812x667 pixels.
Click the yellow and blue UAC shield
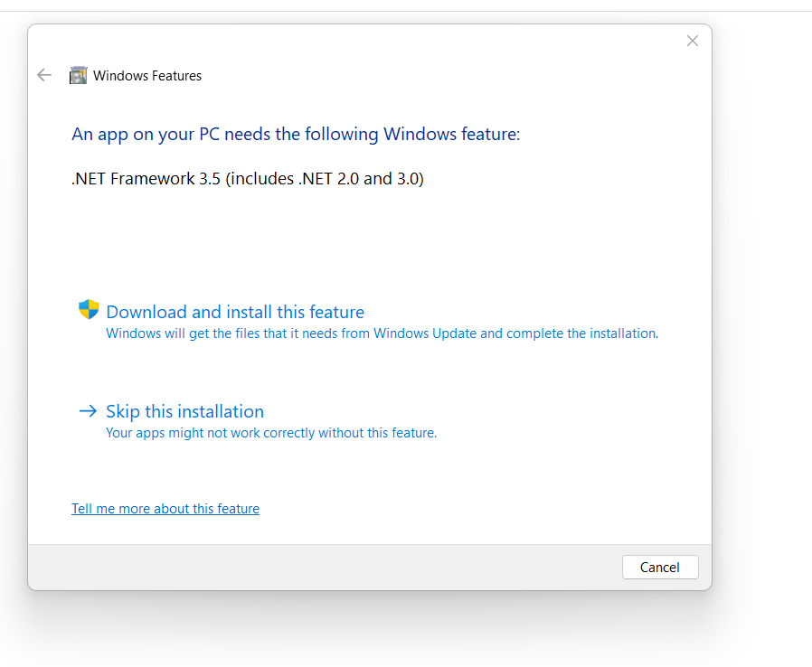(x=89, y=309)
